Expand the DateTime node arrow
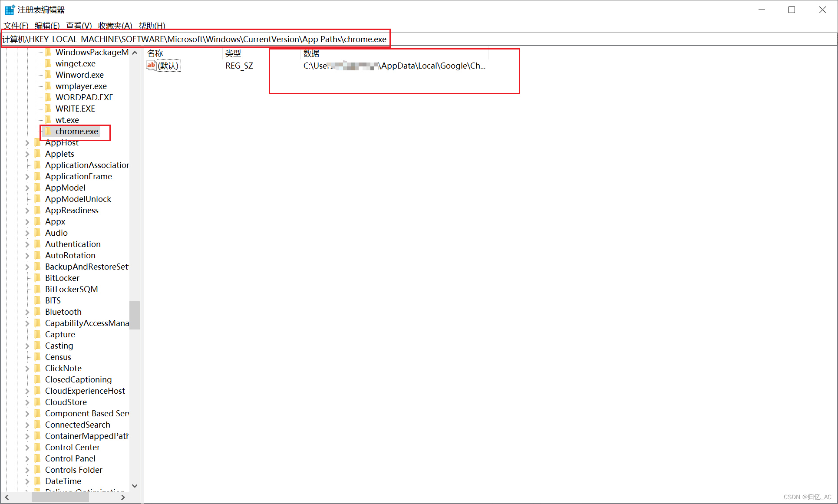 (x=27, y=481)
